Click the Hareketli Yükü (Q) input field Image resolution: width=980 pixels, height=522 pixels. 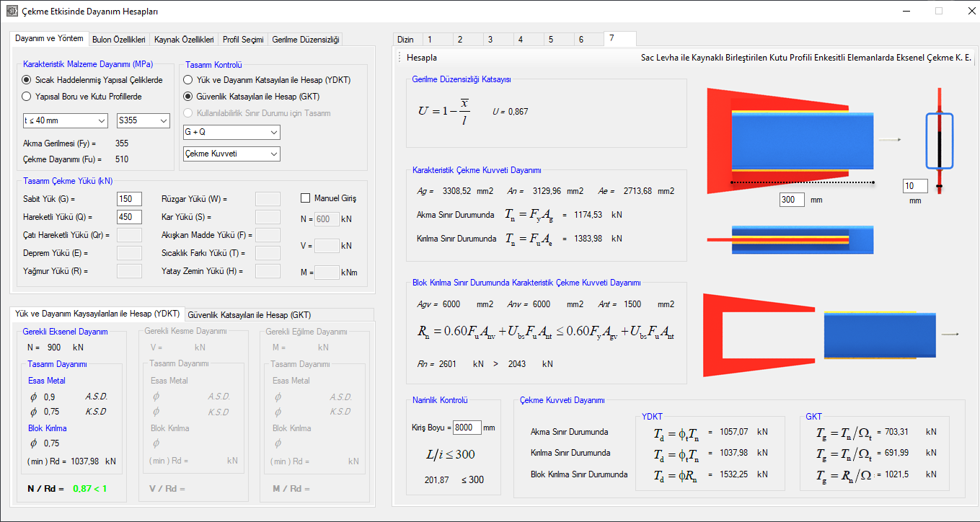(x=129, y=217)
